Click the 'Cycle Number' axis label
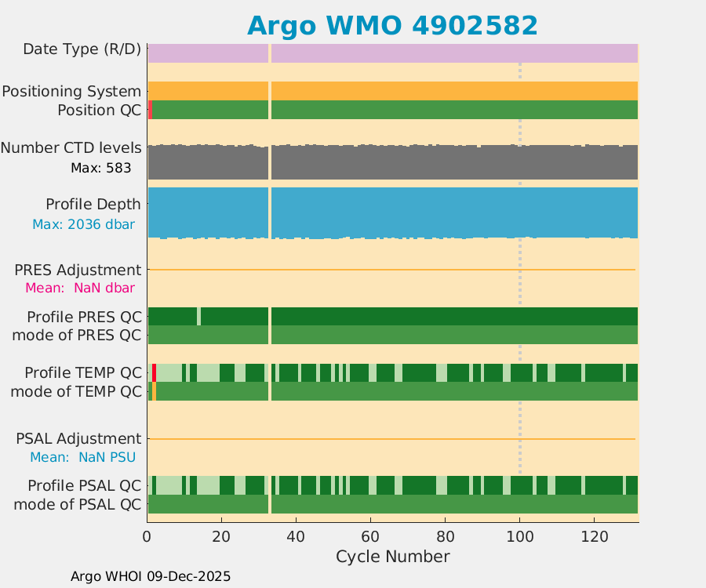706x588 pixels. click(x=392, y=557)
